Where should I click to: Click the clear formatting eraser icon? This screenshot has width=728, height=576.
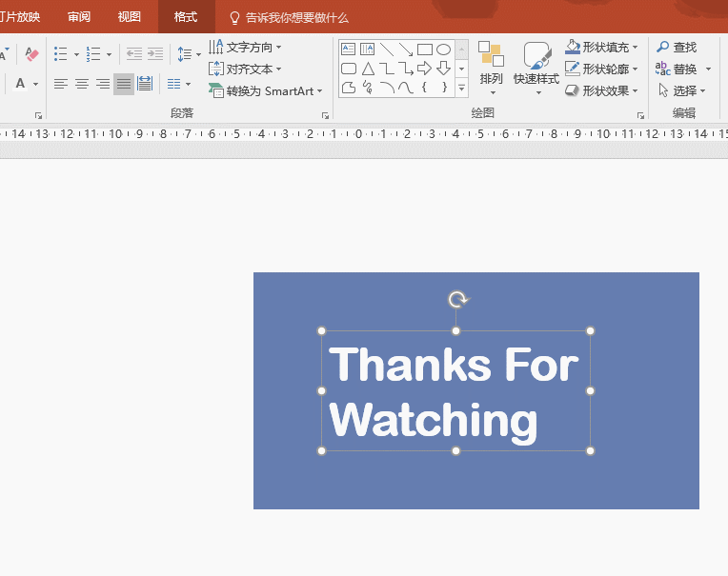[31, 54]
